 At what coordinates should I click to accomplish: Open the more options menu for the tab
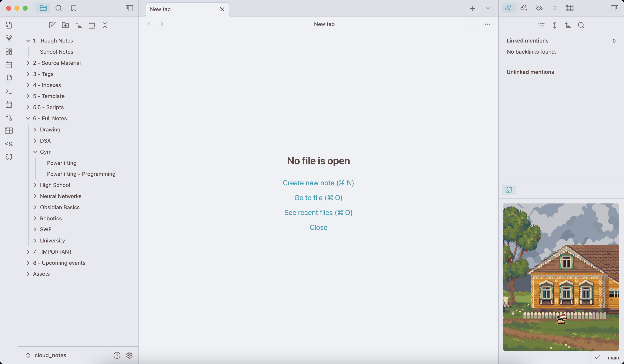(x=487, y=24)
